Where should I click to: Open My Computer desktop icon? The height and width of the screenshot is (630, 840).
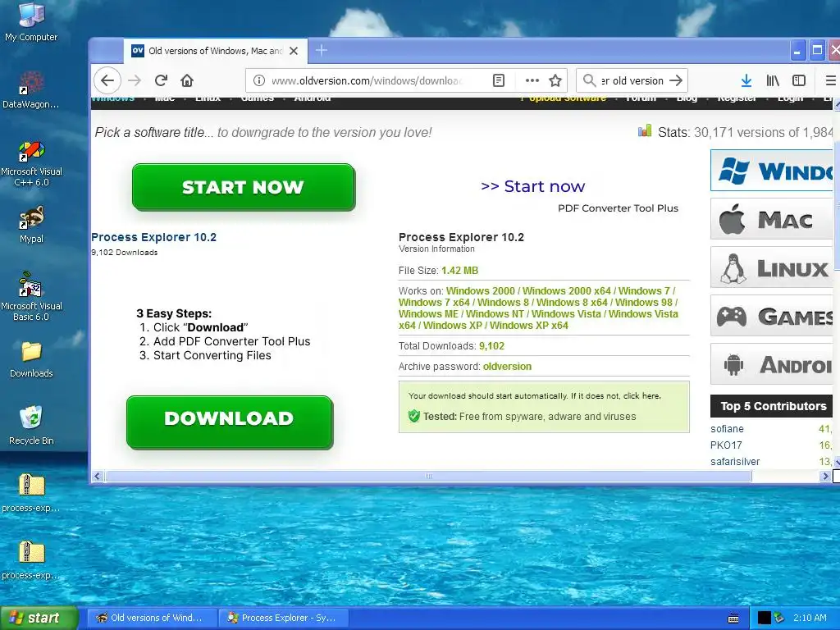click(x=31, y=22)
